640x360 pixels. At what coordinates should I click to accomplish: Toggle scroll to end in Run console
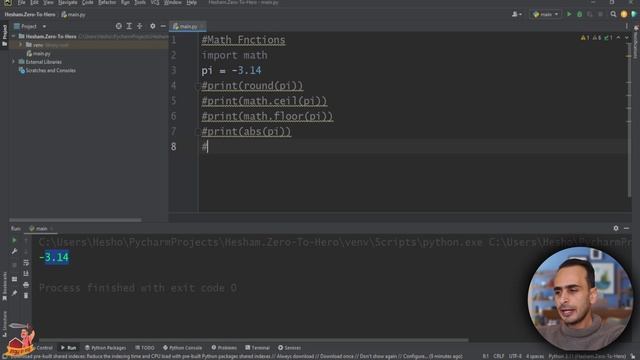click(26, 273)
